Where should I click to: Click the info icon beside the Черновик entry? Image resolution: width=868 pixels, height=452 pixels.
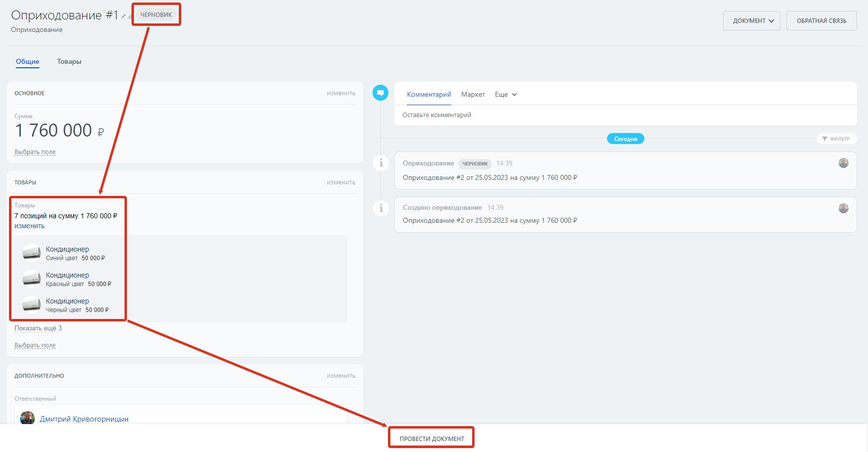[x=381, y=163]
